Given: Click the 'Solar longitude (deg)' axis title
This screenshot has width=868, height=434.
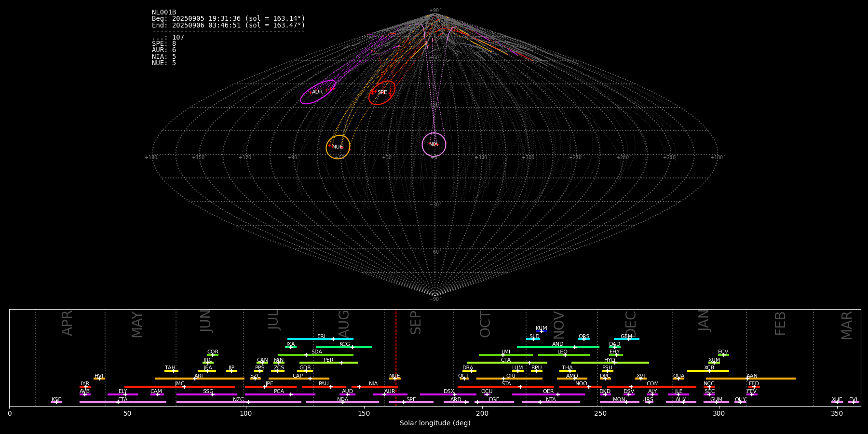Looking at the screenshot, I should 435,423.
